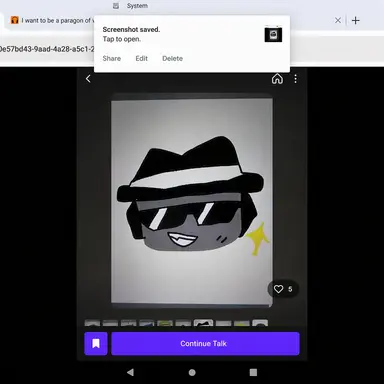The width and height of the screenshot is (384, 384).
Task: Go back with the chevron arrow above the image
Action: (x=88, y=79)
